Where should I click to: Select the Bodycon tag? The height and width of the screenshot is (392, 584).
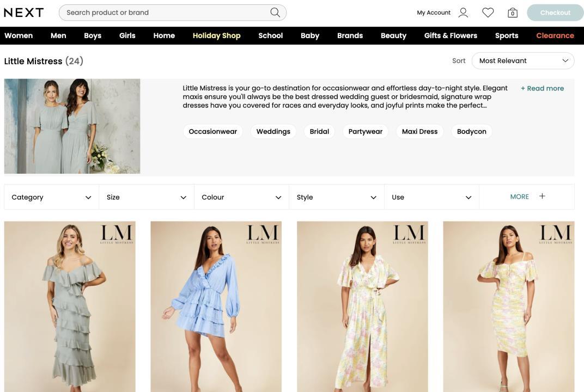(472, 131)
